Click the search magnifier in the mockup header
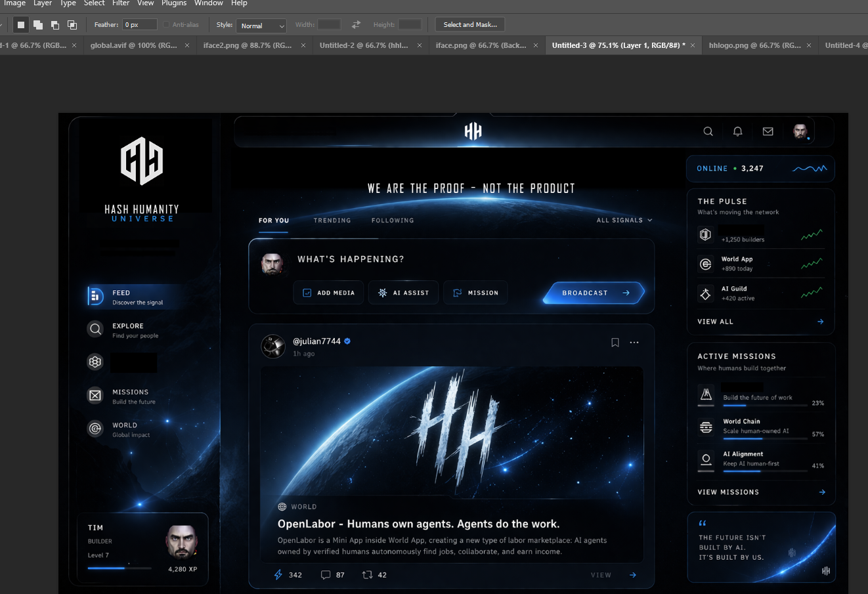Image resolution: width=868 pixels, height=594 pixels. 708,131
